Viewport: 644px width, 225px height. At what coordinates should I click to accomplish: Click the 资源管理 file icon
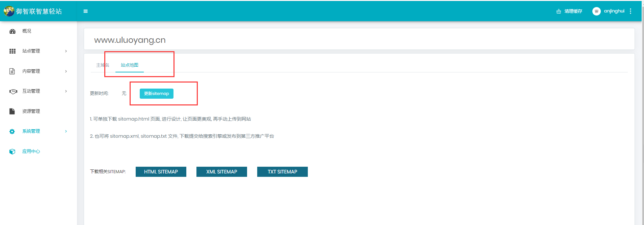tap(12, 111)
